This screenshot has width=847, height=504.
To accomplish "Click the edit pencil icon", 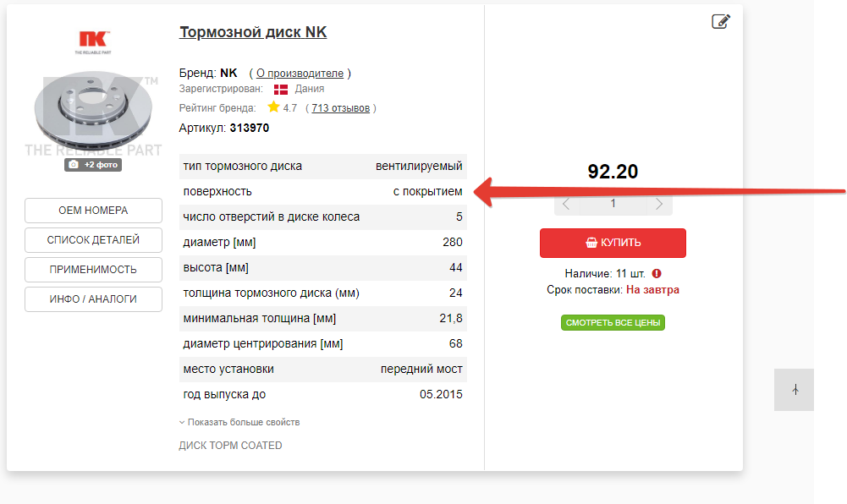I will coord(721,22).
